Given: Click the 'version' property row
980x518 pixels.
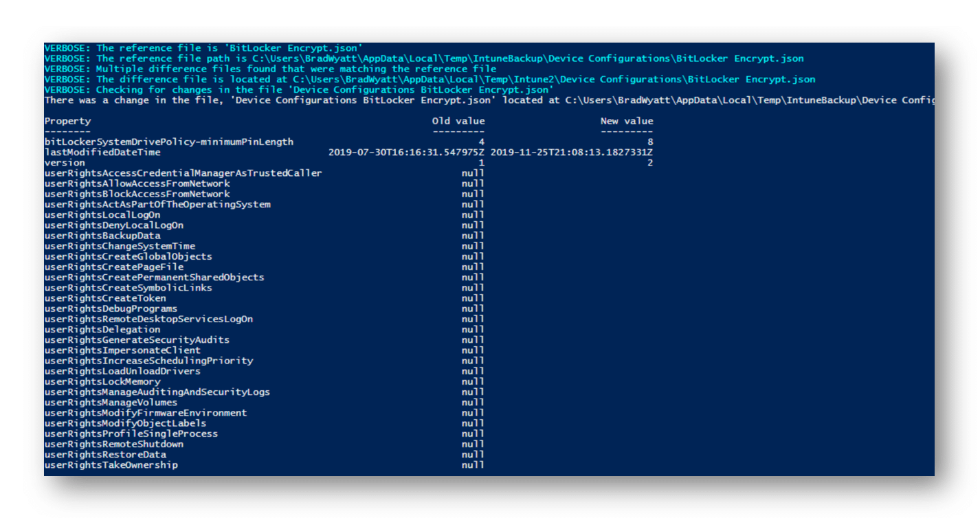Looking at the screenshot, I should point(348,163).
